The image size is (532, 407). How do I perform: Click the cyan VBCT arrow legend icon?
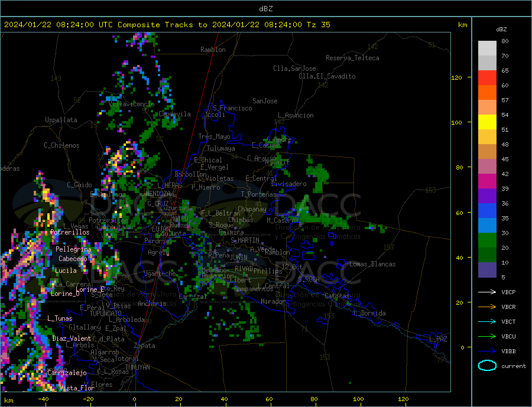[487, 321]
